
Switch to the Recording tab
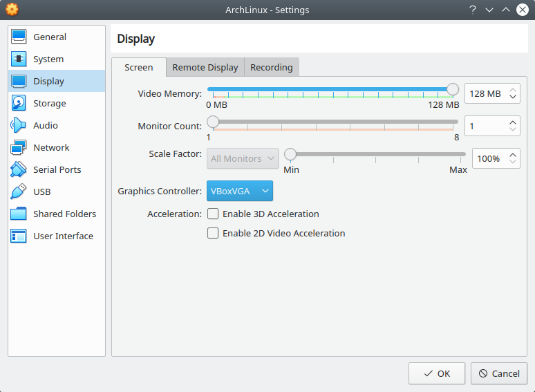coord(272,67)
